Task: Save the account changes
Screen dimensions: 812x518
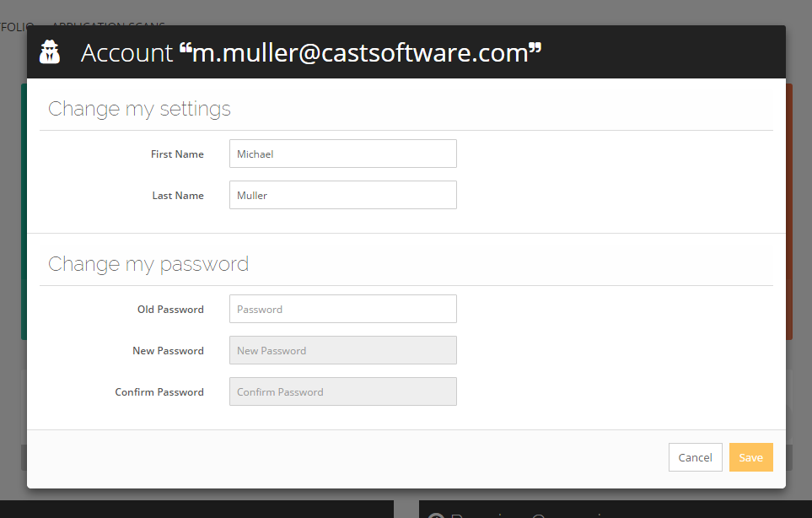Action: coord(750,457)
